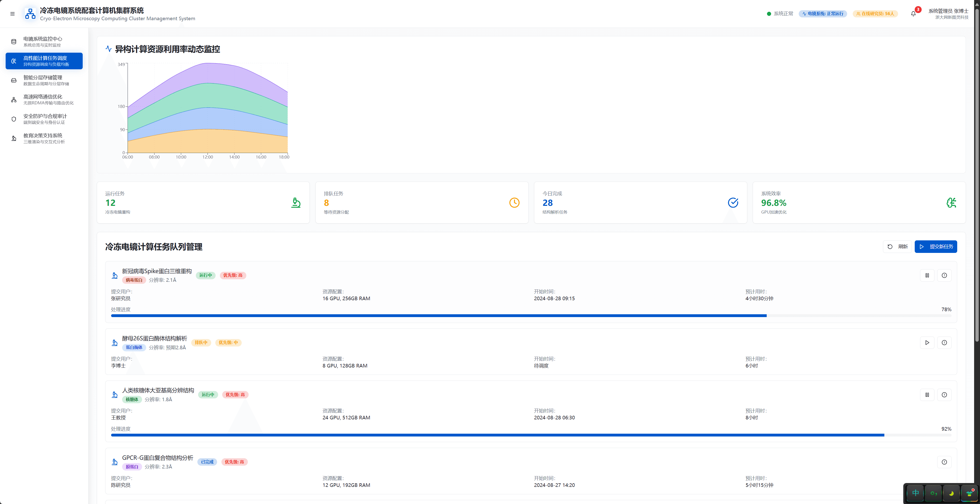Click the Chinese input mode tray icon
The width and height of the screenshot is (980, 504).
tap(915, 493)
